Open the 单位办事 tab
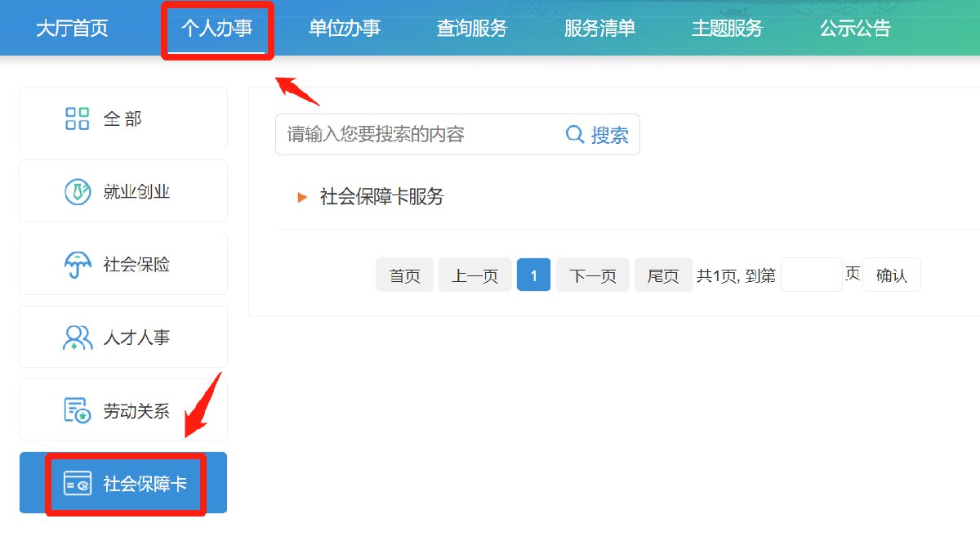The width and height of the screenshot is (980, 541). click(345, 29)
